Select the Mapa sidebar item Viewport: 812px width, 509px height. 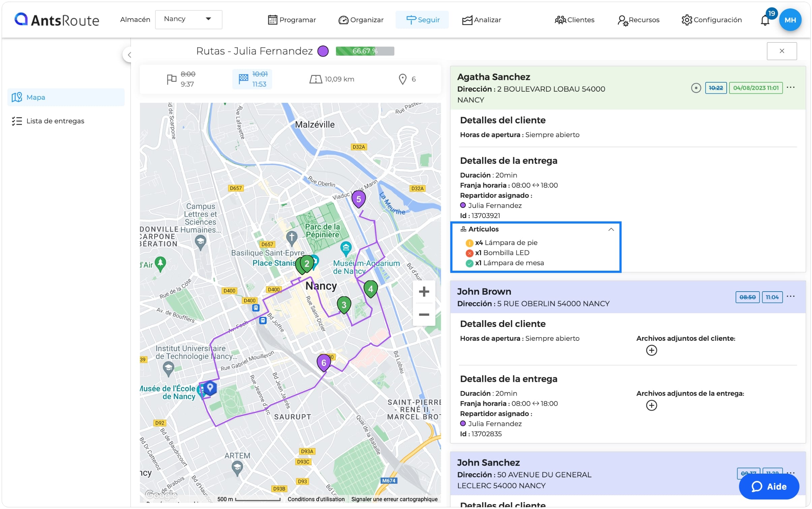[66, 97]
